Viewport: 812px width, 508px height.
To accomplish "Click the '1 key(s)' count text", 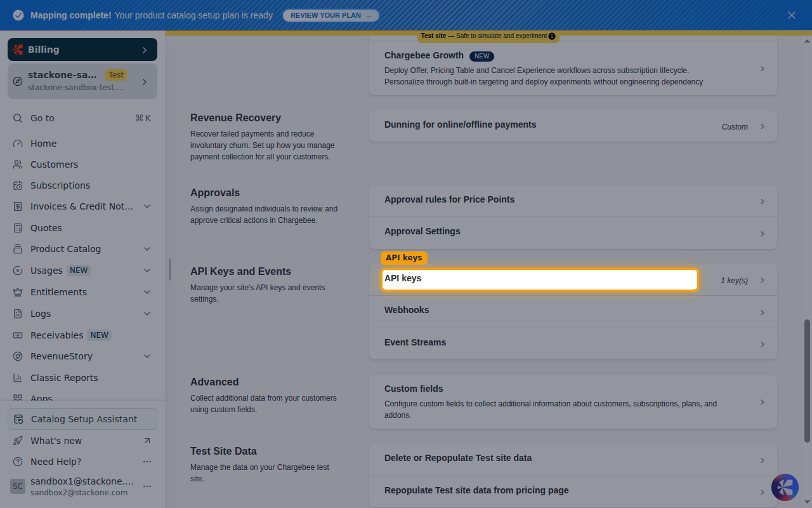I will click(734, 281).
